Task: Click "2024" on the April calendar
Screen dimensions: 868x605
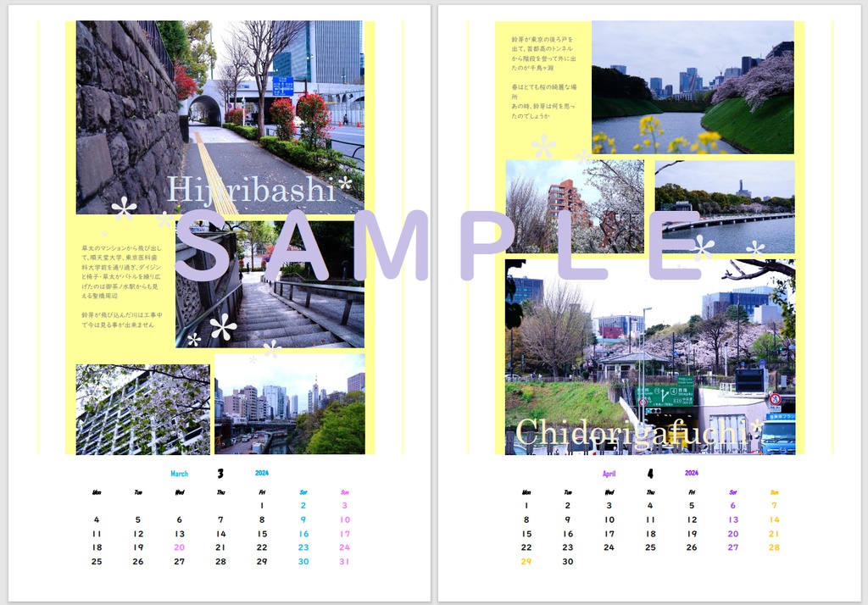Action: (692, 473)
